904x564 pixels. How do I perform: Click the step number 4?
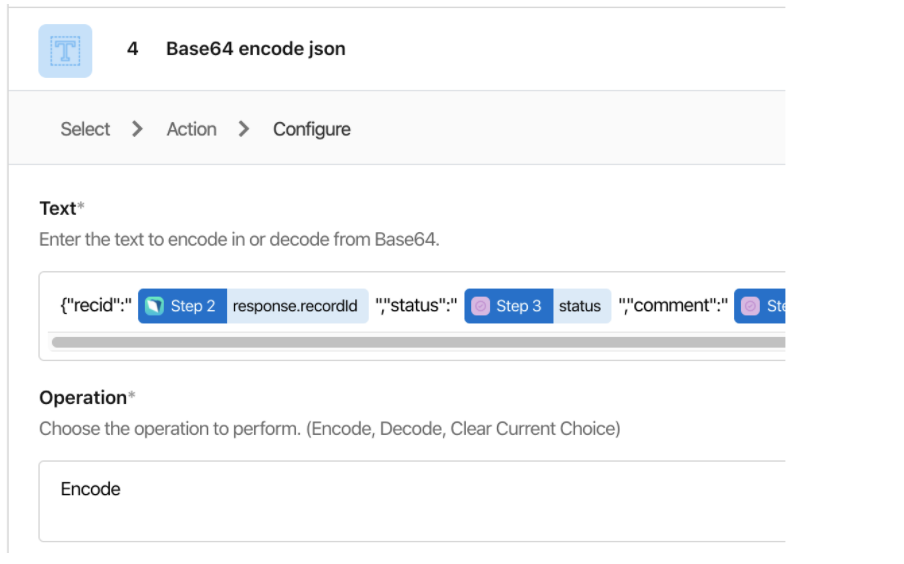133,49
